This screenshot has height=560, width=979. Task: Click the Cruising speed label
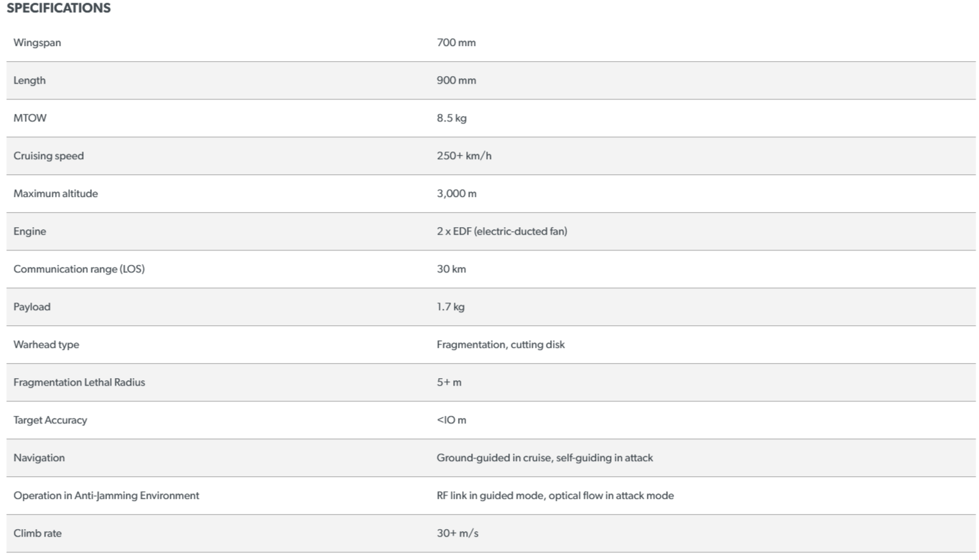[x=49, y=156]
